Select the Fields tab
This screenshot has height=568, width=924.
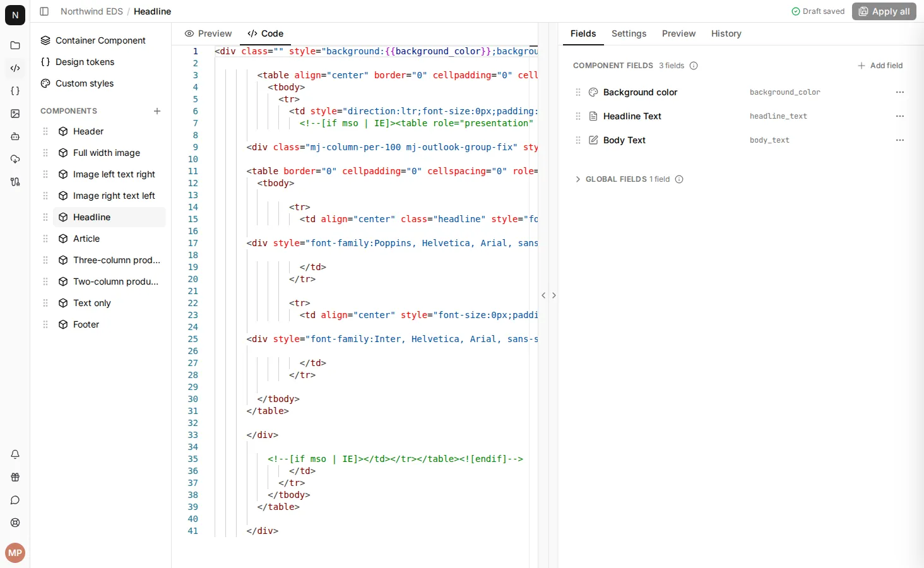(583, 33)
